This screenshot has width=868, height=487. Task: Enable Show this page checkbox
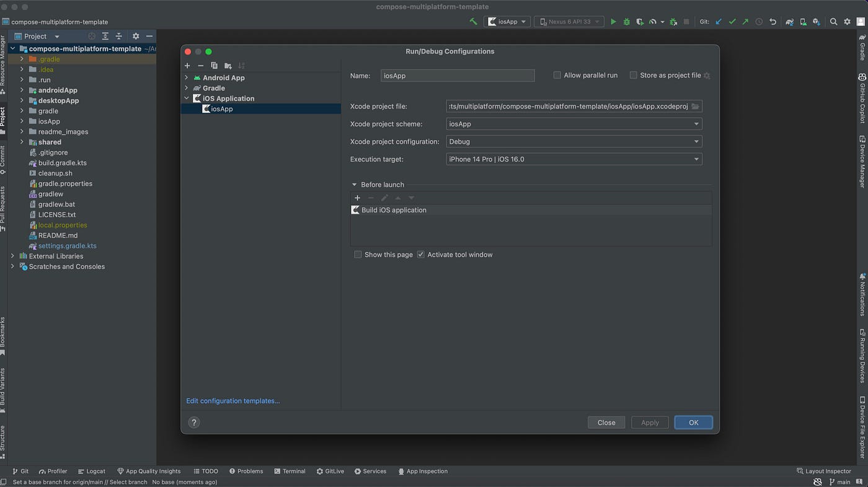(x=358, y=255)
